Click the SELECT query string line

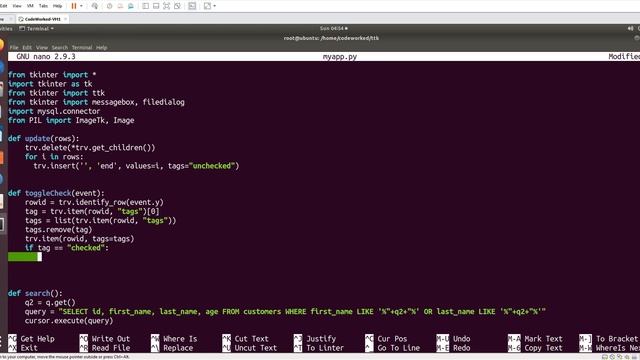click(x=285, y=311)
